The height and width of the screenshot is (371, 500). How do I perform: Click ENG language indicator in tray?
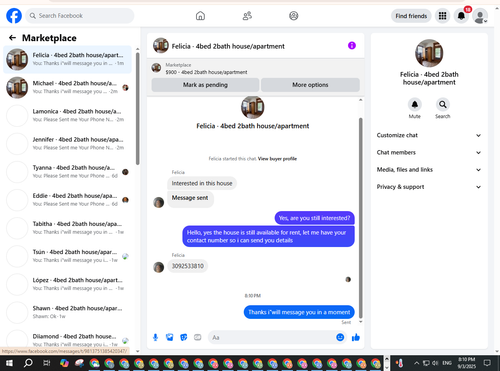(447, 363)
